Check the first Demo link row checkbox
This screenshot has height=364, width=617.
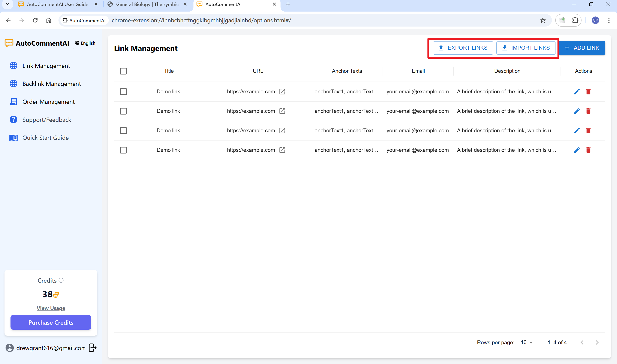123,92
